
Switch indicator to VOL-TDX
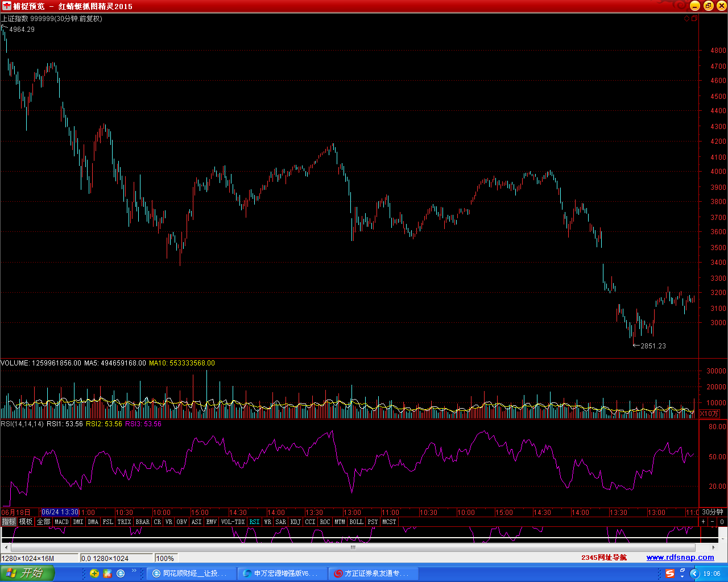(233, 522)
